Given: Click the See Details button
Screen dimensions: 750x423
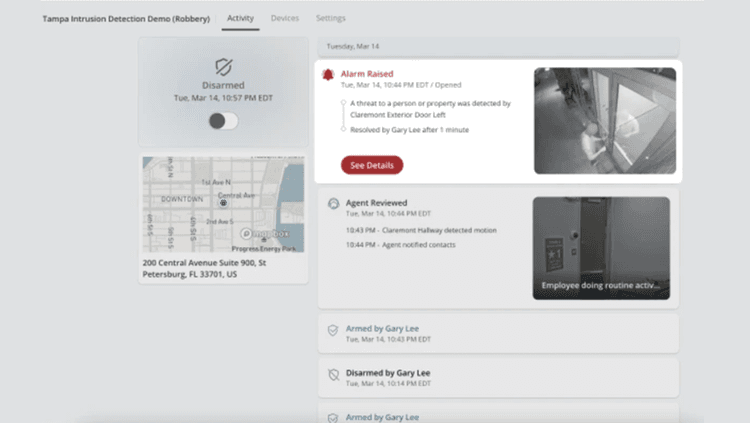Looking at the screenshot, I should click(372, 165).
